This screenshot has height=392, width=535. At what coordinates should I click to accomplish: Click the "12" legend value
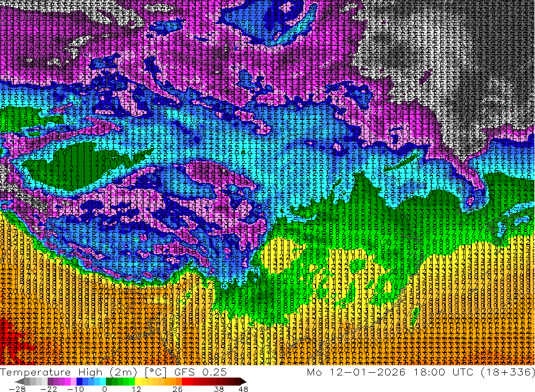136,389
